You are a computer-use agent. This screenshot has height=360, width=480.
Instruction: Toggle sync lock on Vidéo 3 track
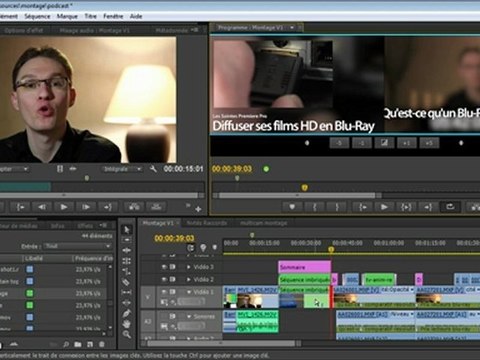pos(173,267)
